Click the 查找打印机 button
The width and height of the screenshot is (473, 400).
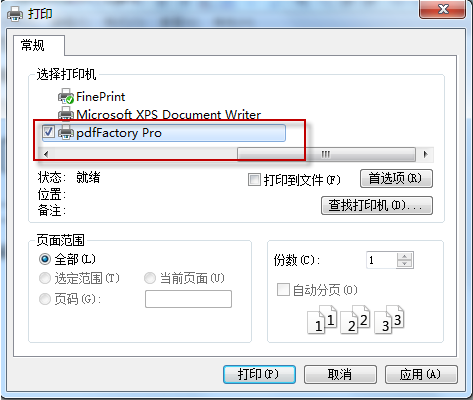click(377, 206)
